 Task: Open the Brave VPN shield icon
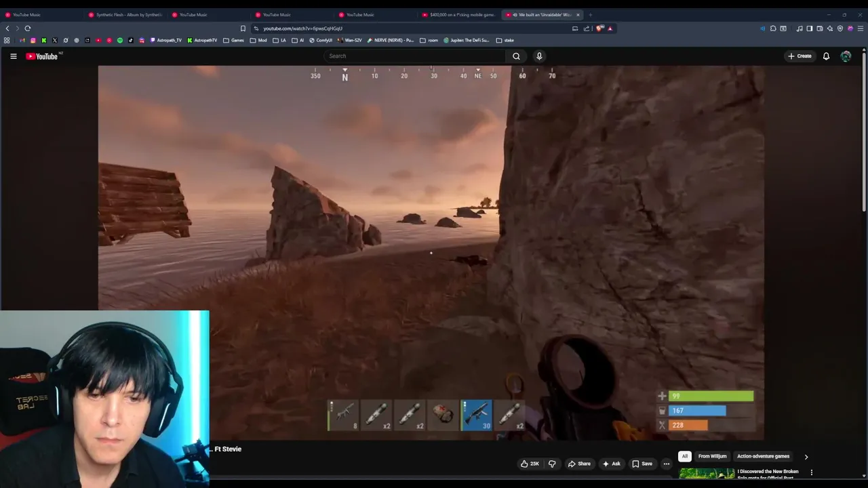pos(840,28)
